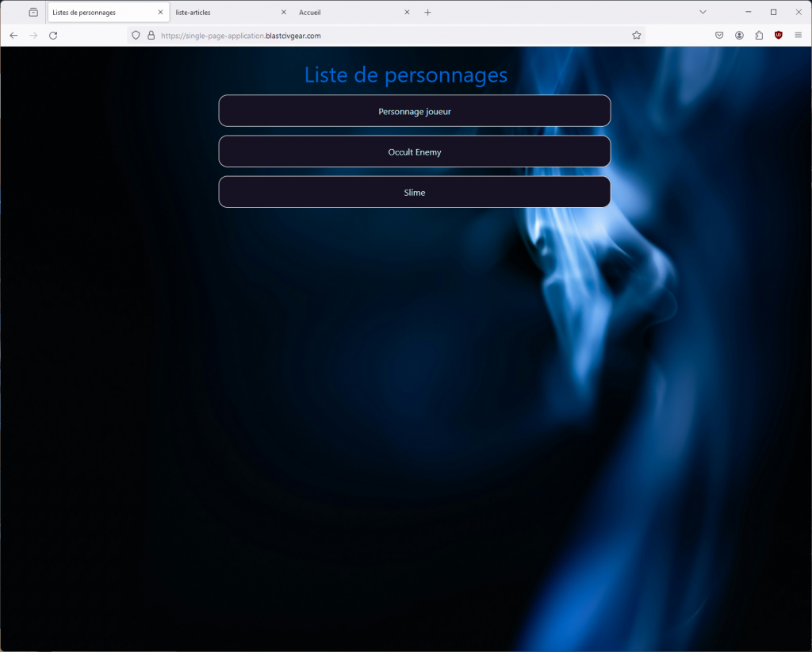812x652 pixels.
Task: Switch to the liste-articles tab
Action: [x=222, y=13]
